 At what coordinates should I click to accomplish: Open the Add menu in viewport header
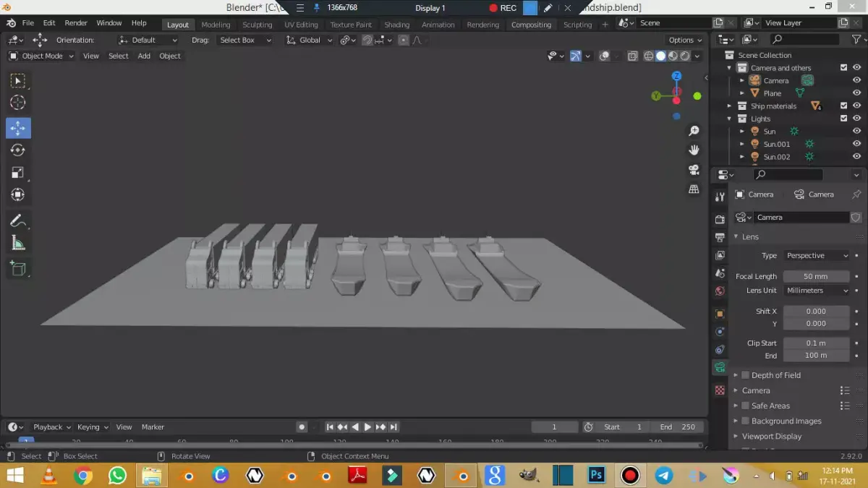tap(144, 56)
